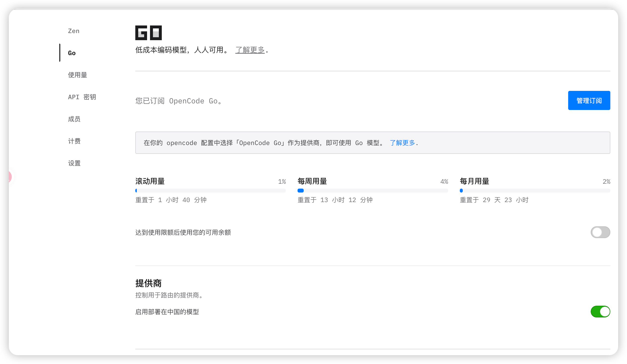Open the Zen sidebar section

point(74,31)
